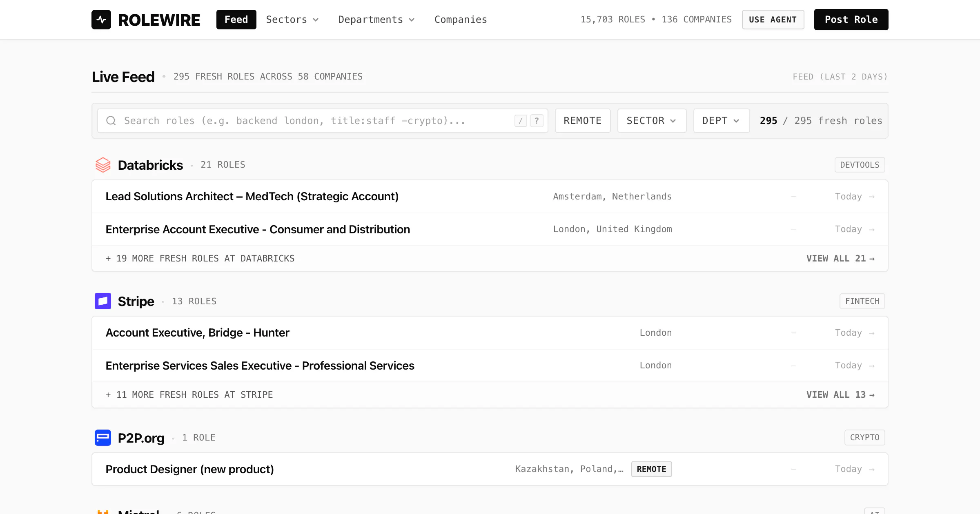Click arrow on Enterprise Services Sales Executive row

click(x=872, y=366)
